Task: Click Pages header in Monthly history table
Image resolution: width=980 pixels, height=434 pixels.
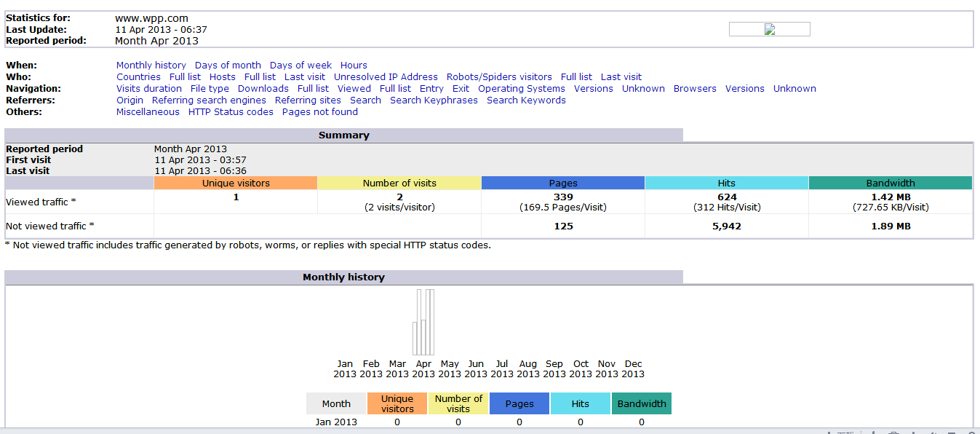Action: (519, 403)
